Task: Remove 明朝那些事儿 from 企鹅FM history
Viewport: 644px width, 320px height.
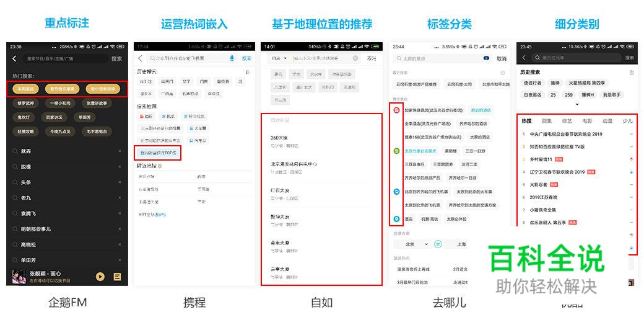Action: (120, 229)
